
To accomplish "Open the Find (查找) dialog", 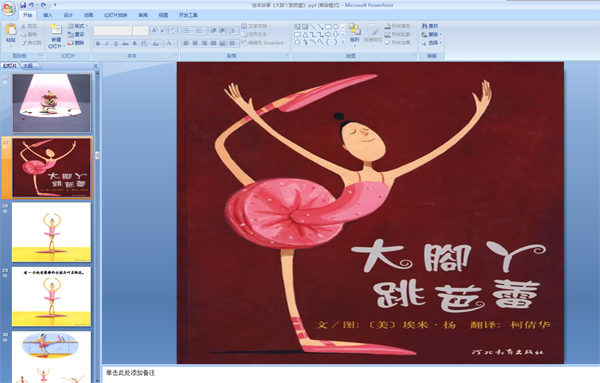I will point(430,26).
